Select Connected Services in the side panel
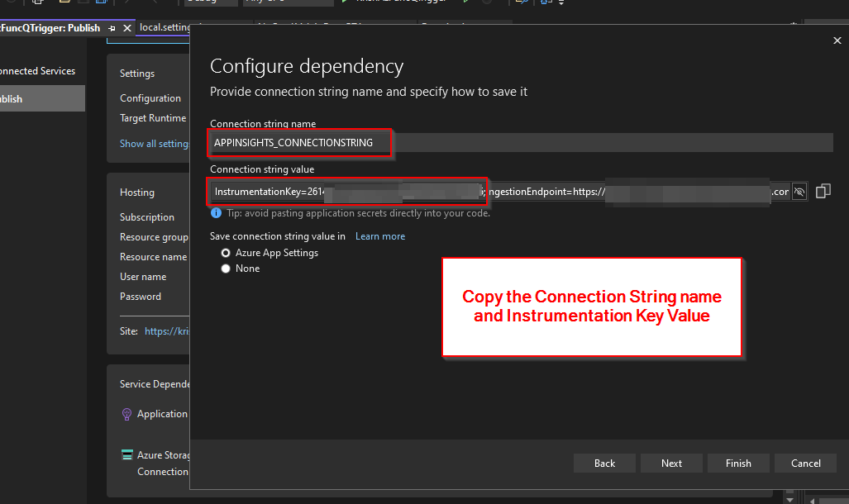The image size is (849, 504). pyautogui.click(x=37, y=71)
